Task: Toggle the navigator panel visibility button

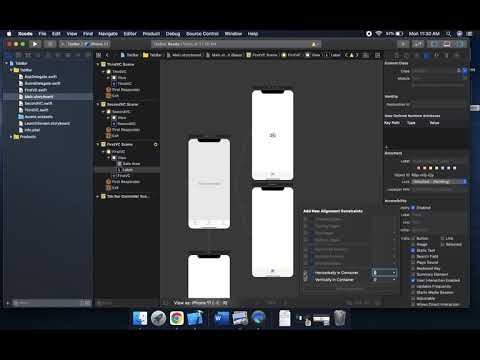Action: 434,44
